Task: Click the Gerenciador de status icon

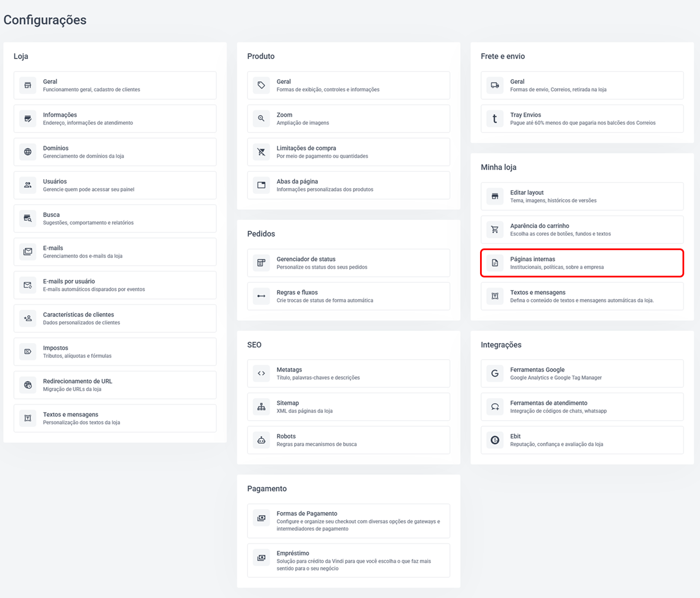Action: pos(261,263)
